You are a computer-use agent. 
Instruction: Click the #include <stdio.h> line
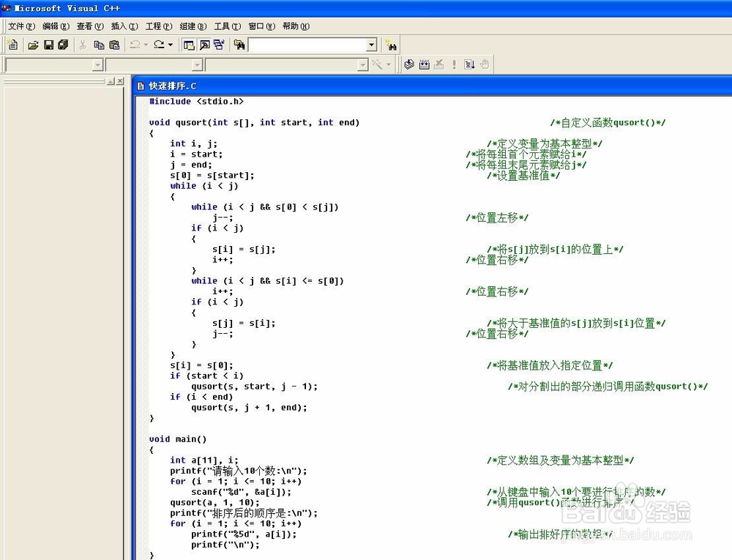coord(196,101)
